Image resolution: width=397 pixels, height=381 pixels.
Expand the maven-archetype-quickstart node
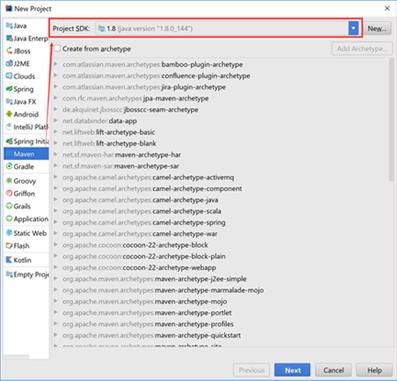tap(56, 335)
